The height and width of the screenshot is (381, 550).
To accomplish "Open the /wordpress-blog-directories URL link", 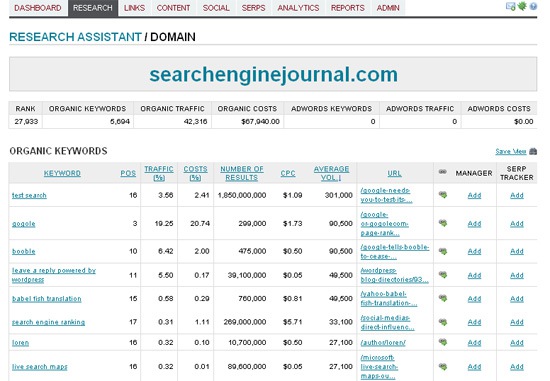I will (x=394, y=275).
